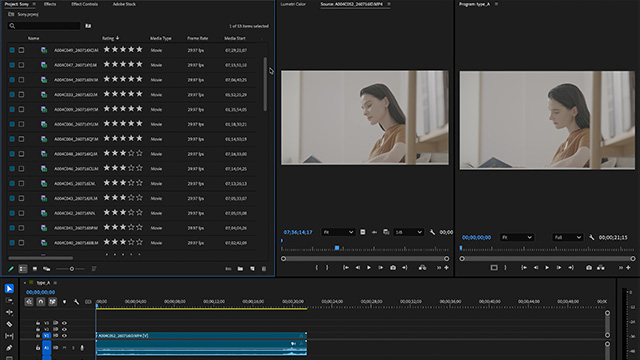This screenshot has width=640, height=360.
Task: Open Source monitor settings wrench
Action: (x=432, y=232)
